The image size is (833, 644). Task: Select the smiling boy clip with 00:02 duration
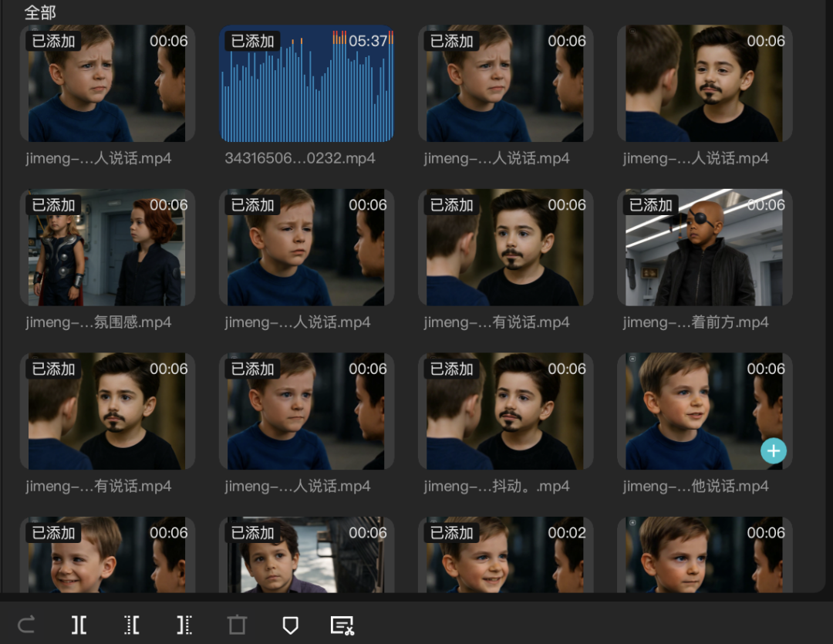[505, 555]
